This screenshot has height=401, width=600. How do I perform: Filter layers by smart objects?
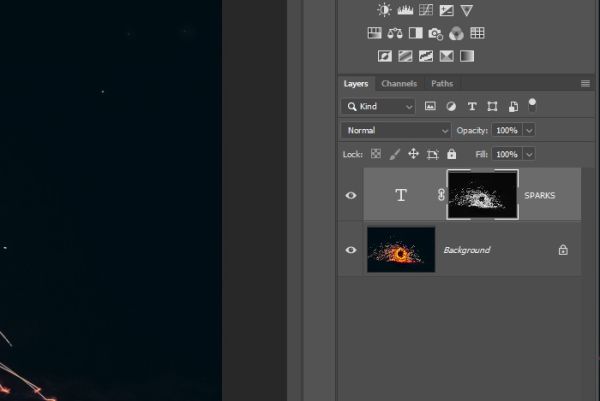pyautogui.click(x=513, y=106)
